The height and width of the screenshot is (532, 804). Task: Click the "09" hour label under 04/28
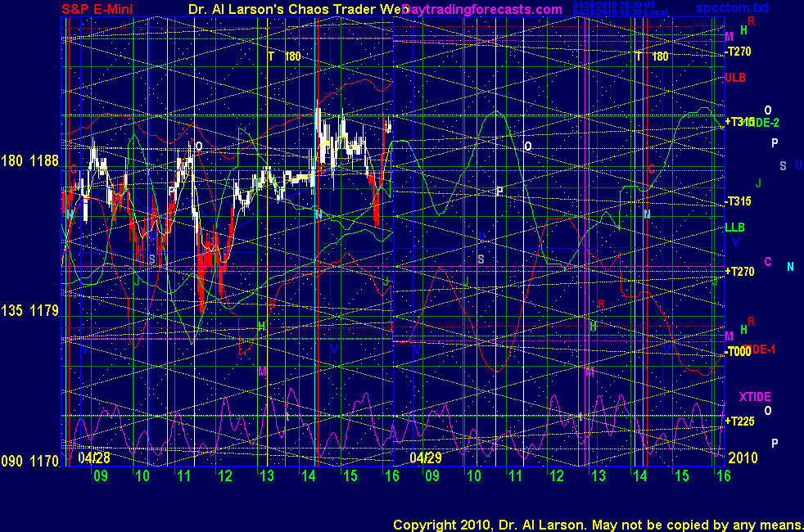[x=101, y=476]
